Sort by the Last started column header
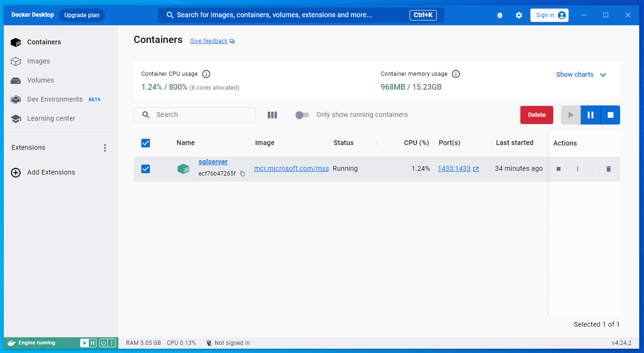 515,143
